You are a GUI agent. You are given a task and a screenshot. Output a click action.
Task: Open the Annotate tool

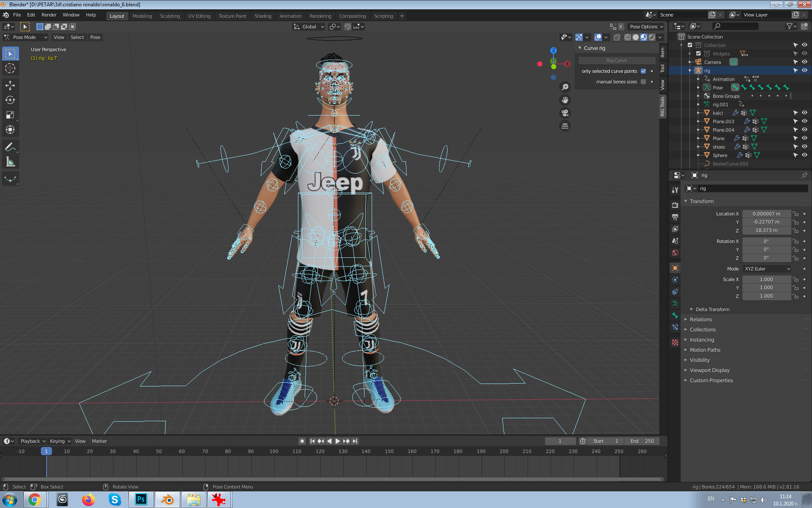[x=10, y=146]
